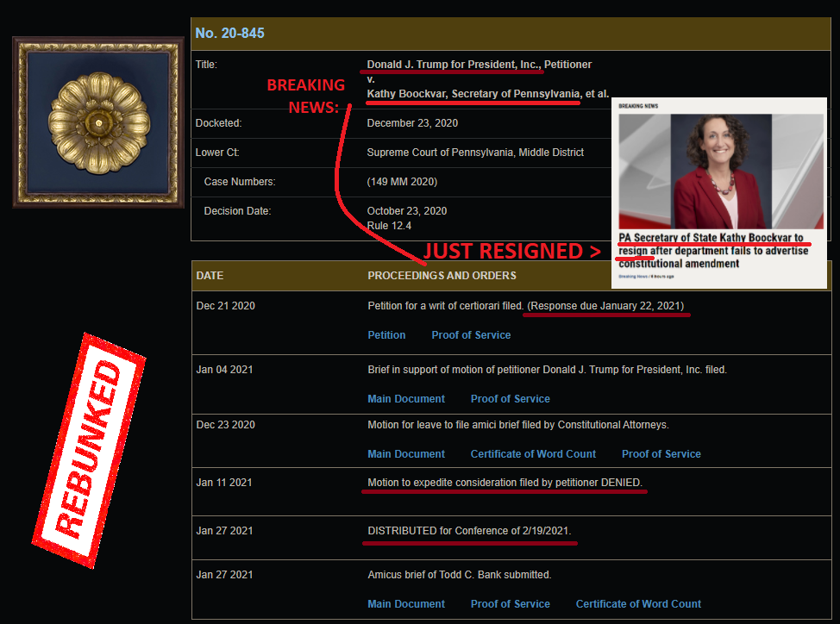840x624 pixels.
Task: Click the 8 hours ago timestamp under headline
Action: 662,277
